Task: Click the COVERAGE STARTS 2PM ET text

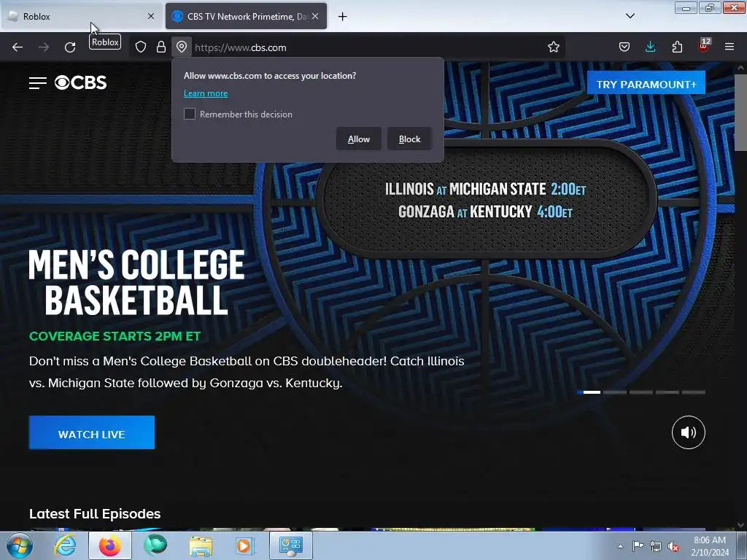Action: coord(115,336)
